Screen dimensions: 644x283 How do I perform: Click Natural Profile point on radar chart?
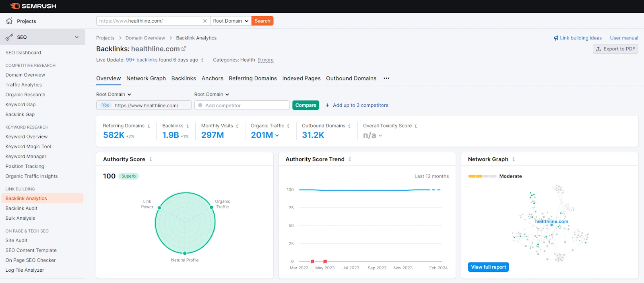tap(185, 253)
